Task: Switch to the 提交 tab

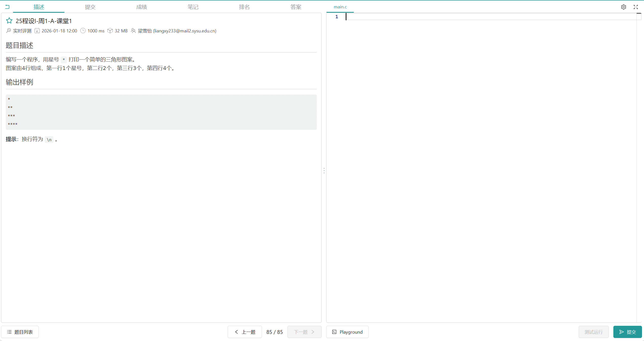Action: (90, 7)
